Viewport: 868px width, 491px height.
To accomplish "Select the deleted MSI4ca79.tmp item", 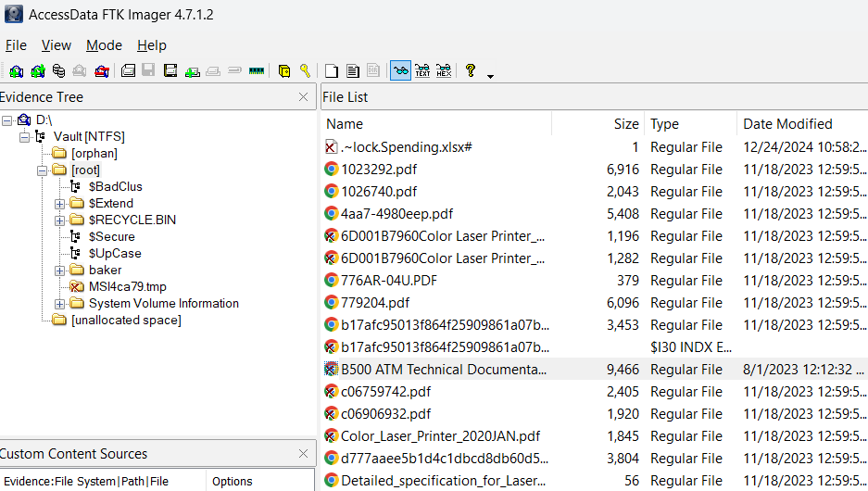I will click(x=127, y=287).
